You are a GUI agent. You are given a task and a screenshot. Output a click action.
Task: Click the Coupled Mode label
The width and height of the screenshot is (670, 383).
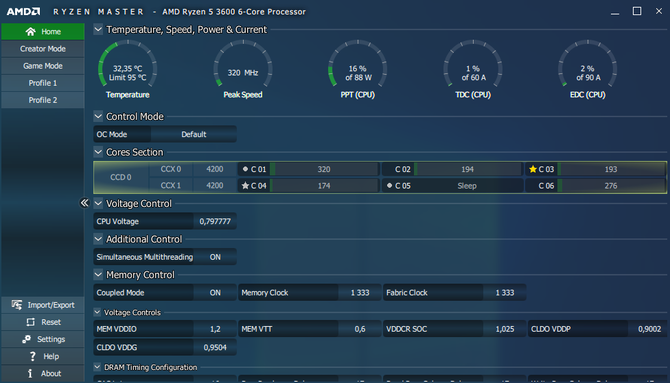tap(120, 293)
